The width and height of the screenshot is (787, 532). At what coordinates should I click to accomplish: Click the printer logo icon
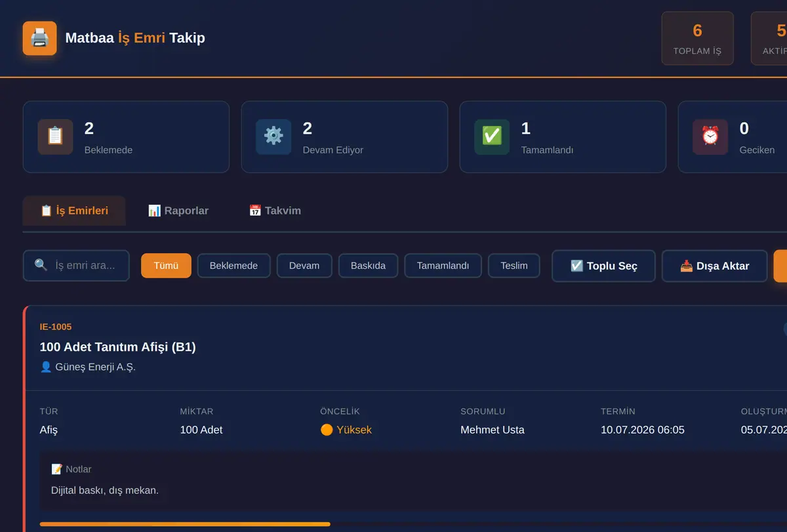[39, 38]
